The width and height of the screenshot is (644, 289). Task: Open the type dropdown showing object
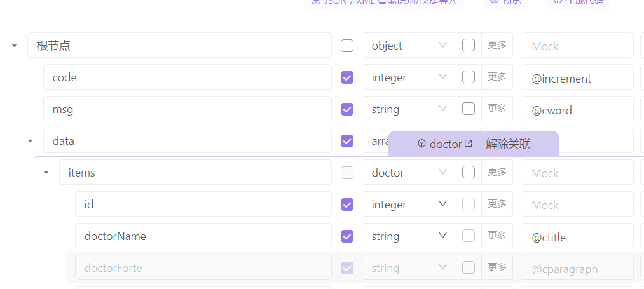pyautogui.click(x=409, y=46)
